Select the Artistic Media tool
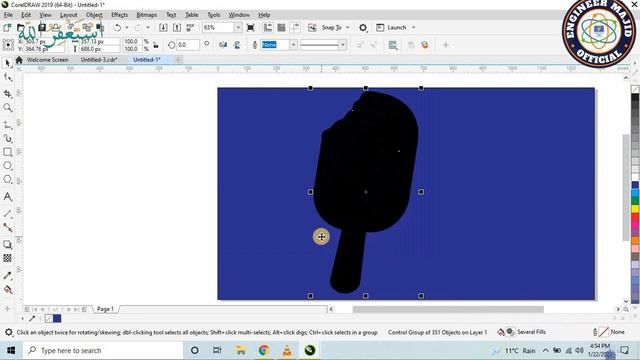Image resolution: width=640 pixels, height=360 pixels. [7, 139]
